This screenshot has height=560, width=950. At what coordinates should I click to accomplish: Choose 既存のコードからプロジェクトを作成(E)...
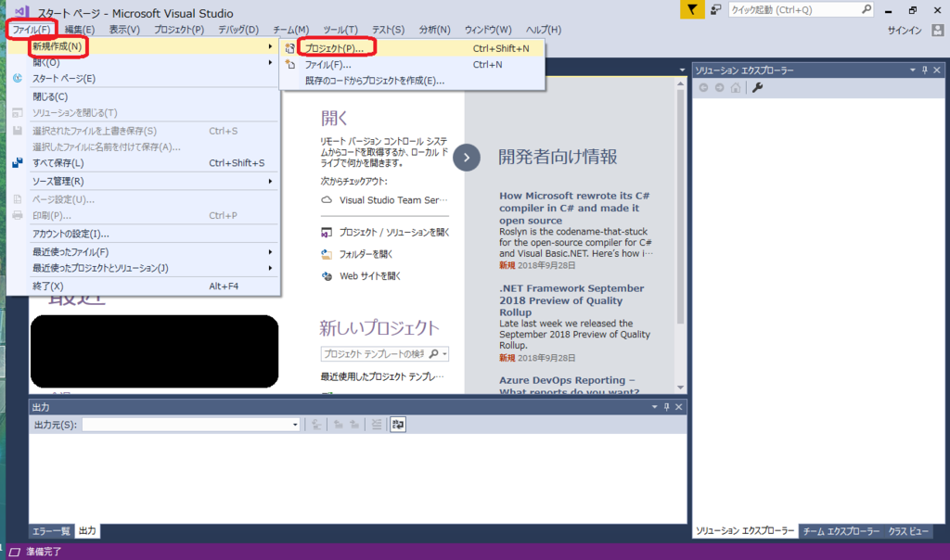[413, 81]
